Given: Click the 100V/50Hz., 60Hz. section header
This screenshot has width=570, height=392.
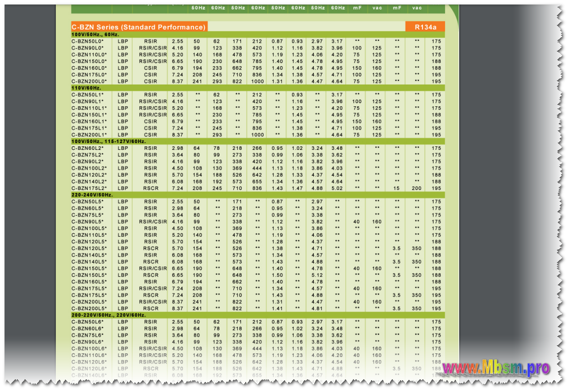Looking at the screenshot, I should click(x=95, y=35).
